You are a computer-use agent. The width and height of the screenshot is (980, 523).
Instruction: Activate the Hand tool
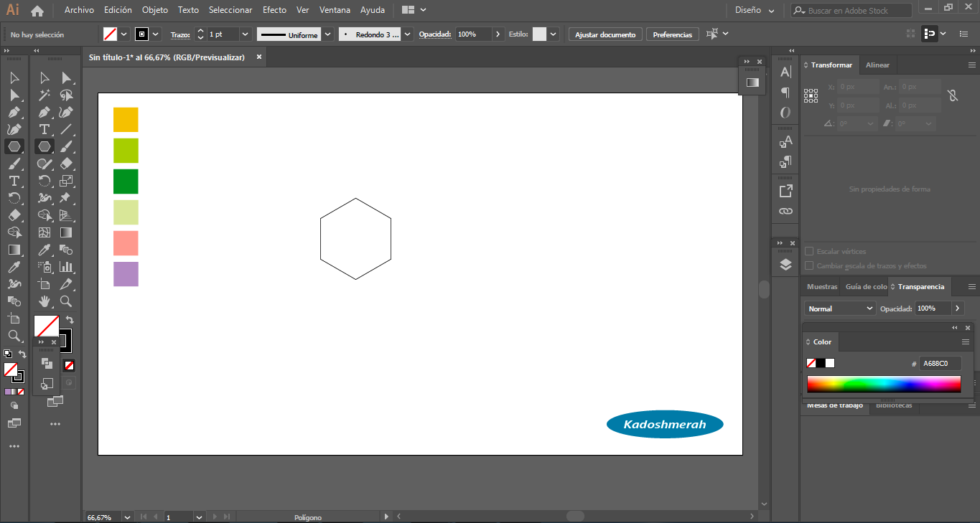[x=45, y=301]
